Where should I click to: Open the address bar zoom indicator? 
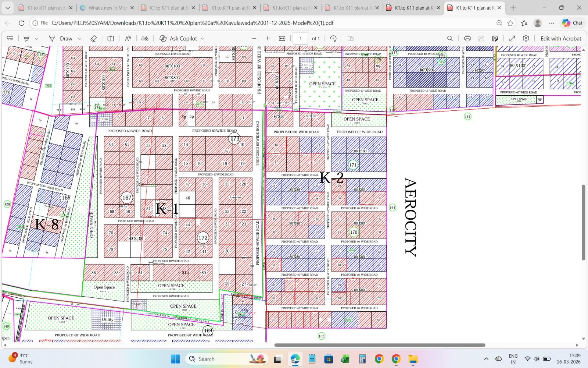pyautogui.click(x=499, y=23)
